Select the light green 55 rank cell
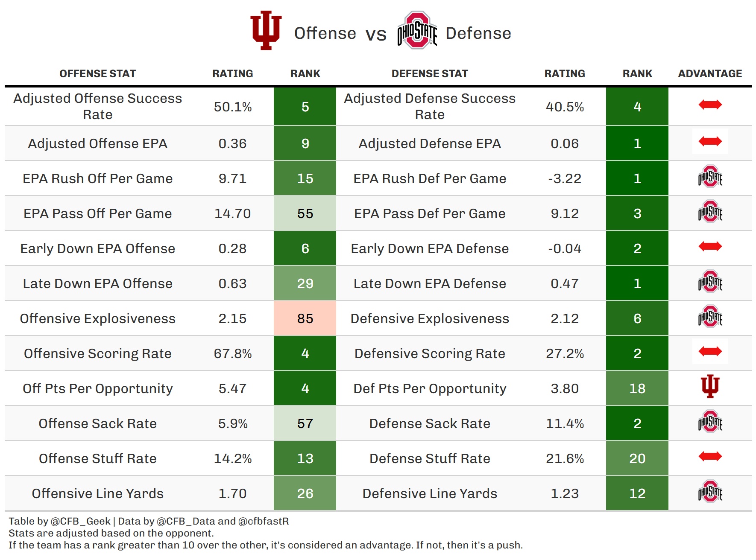756x560 pixels. (x=305, y=213)
